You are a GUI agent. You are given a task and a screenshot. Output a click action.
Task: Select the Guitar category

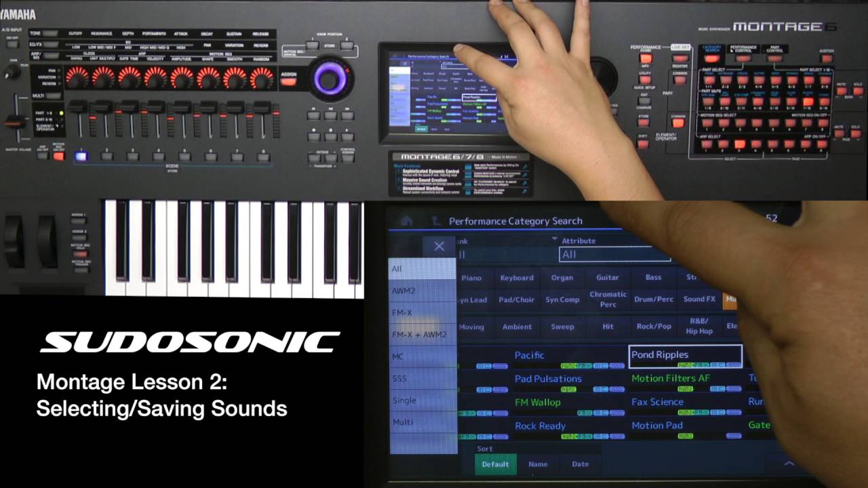[608, 277]
